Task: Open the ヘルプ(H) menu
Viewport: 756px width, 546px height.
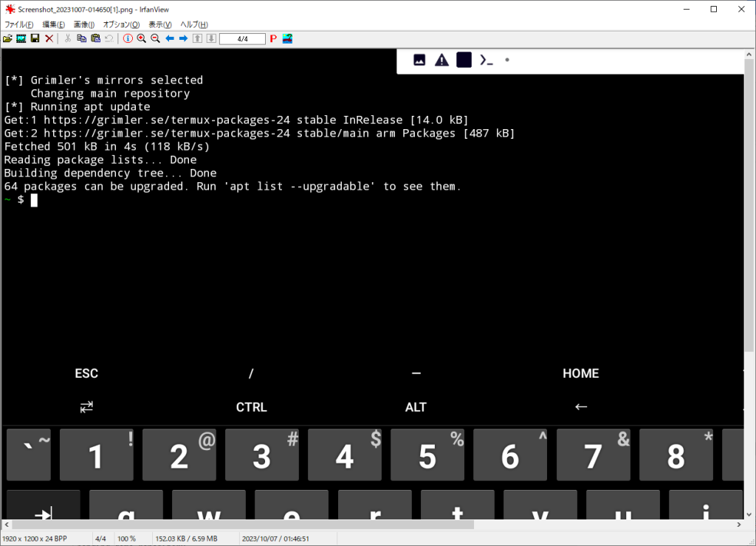Action: coord(194,24)
